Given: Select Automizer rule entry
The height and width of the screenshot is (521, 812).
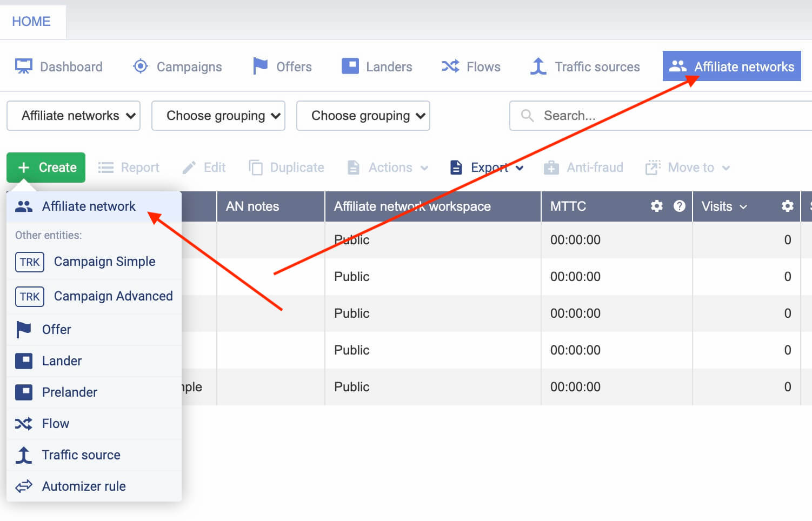Looking at the screenshot, I should (x=83, y=486).
